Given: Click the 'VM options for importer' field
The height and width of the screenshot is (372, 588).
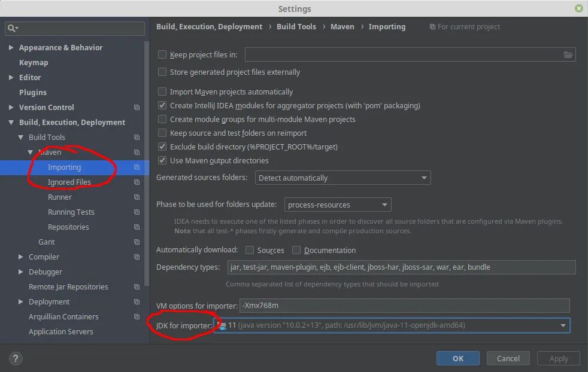Looking at the screenshot, I should pos(405,306).
